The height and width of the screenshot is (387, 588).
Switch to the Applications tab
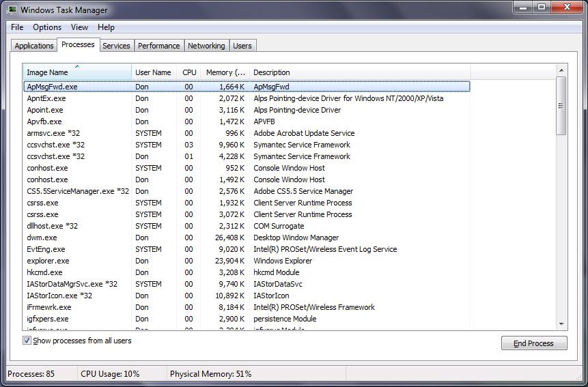click(x=34, y=46)
